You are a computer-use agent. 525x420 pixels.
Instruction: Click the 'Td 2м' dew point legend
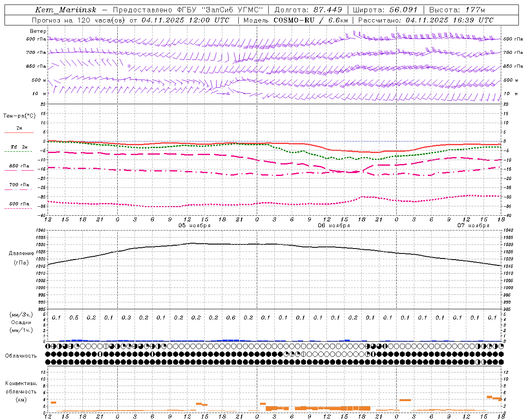tap(19, 147)
